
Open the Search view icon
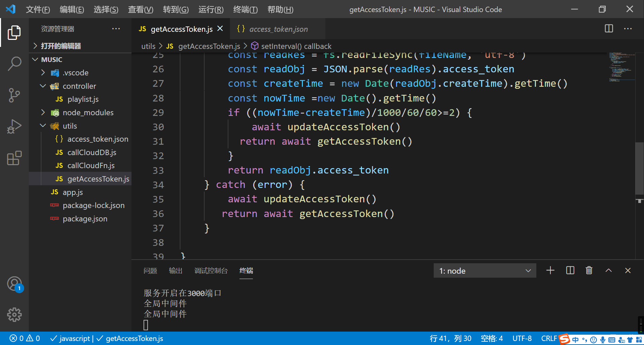14,64
